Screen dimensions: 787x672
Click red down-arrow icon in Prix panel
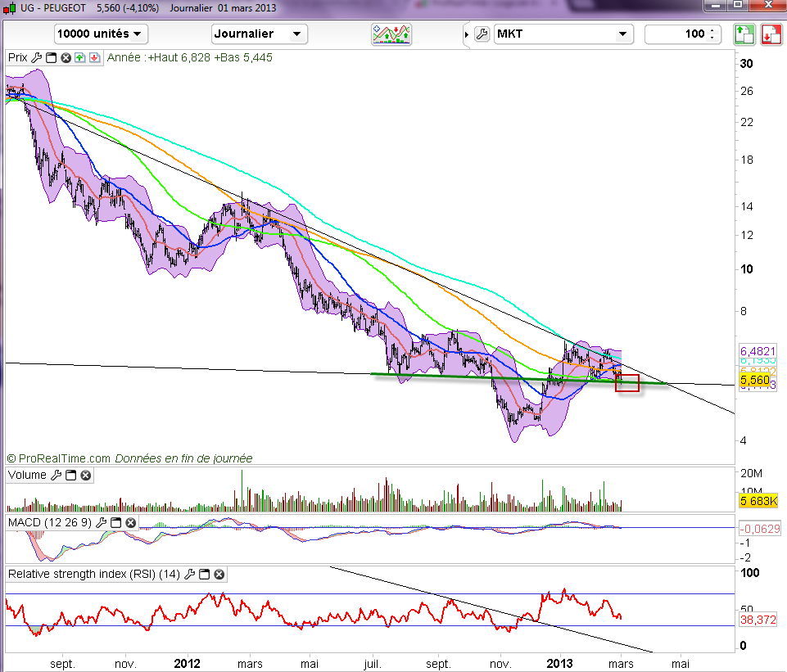94,57
